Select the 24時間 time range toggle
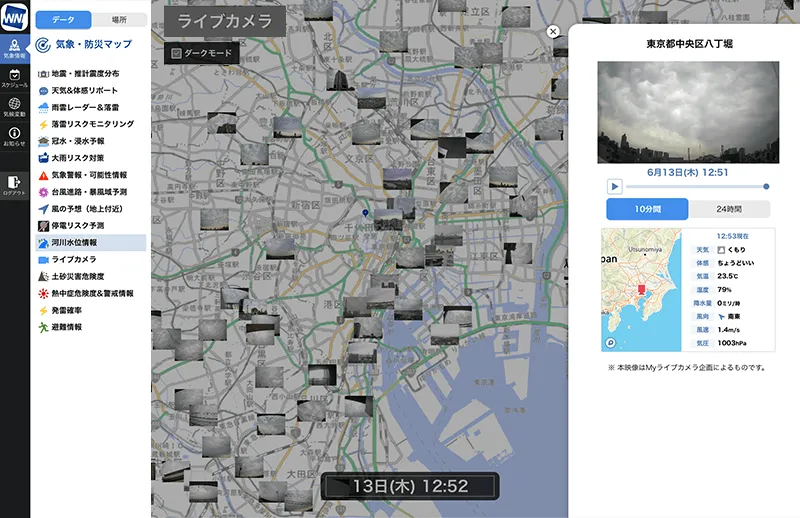Viewport: 800px width, 518px height. pyautogui.click(x=729, y=209)
